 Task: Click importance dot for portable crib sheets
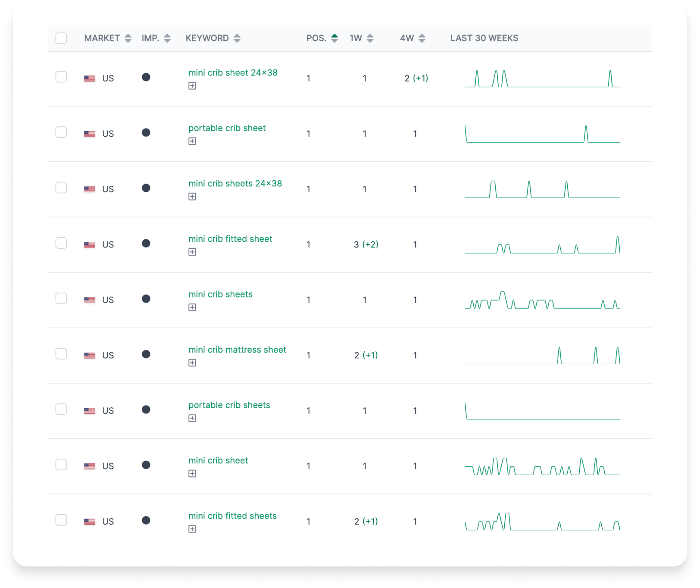[x=146, y=410]
